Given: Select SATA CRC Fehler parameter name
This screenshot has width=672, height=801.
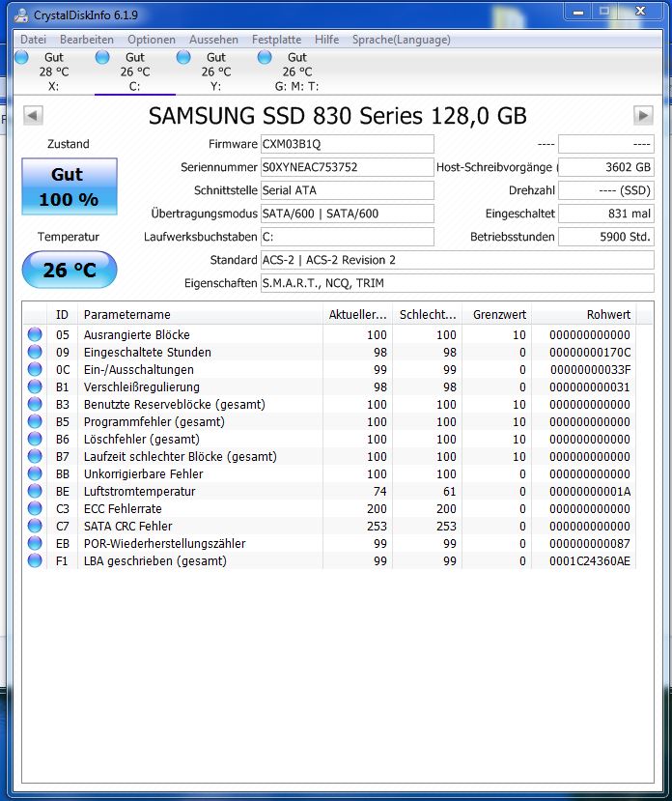Looking at the screenshot, I should 128,527.
